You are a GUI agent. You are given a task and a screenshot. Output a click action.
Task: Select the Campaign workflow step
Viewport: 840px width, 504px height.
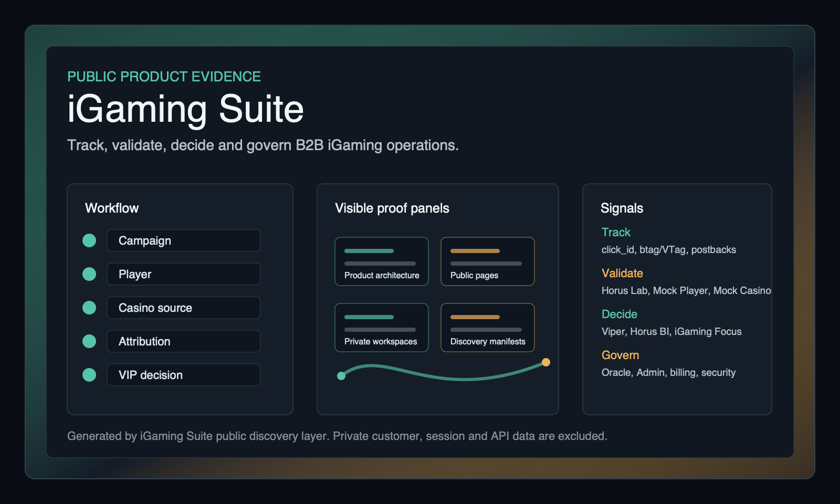pyautogui.click(x=184, y=240)
